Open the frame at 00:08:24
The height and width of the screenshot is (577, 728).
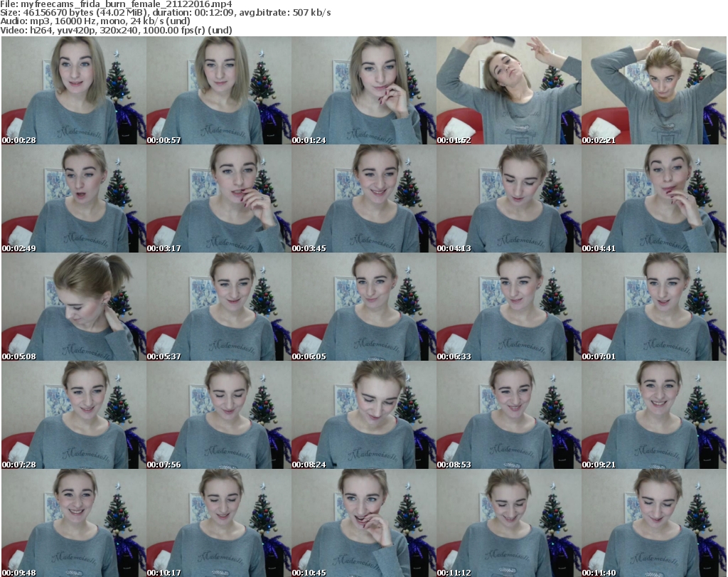[363, 415]
